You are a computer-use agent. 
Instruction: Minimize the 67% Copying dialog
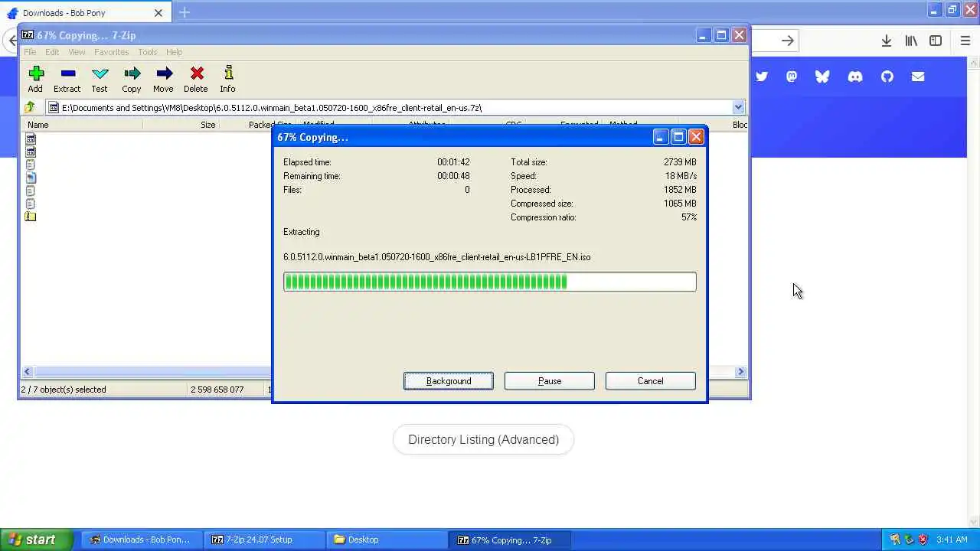[660, 137]
